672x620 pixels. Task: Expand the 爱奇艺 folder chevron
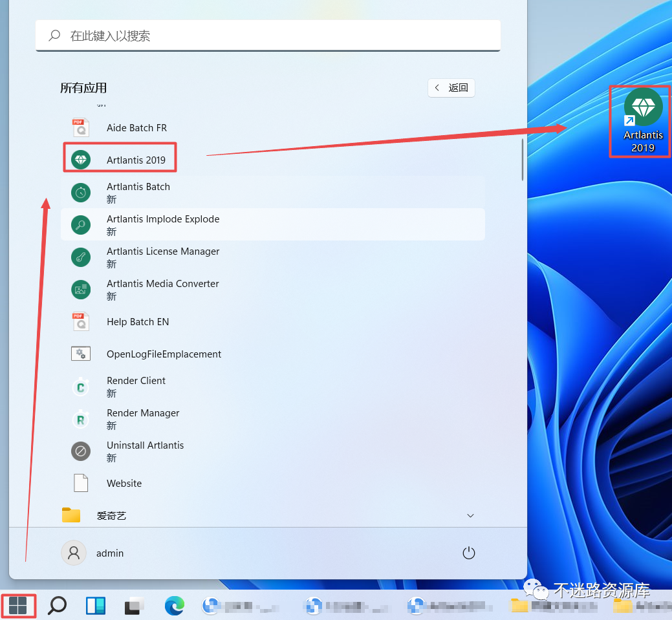pos(470,515)
